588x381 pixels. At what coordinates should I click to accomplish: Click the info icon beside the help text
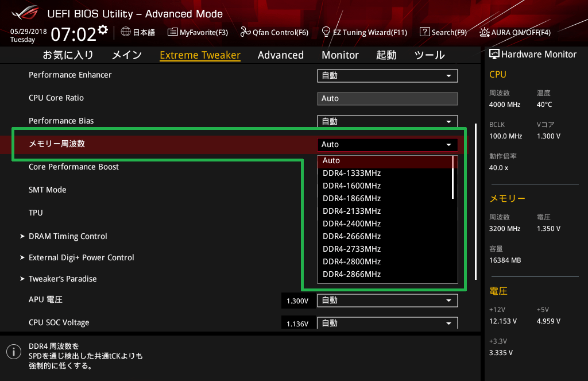click(x=14, y=352)
